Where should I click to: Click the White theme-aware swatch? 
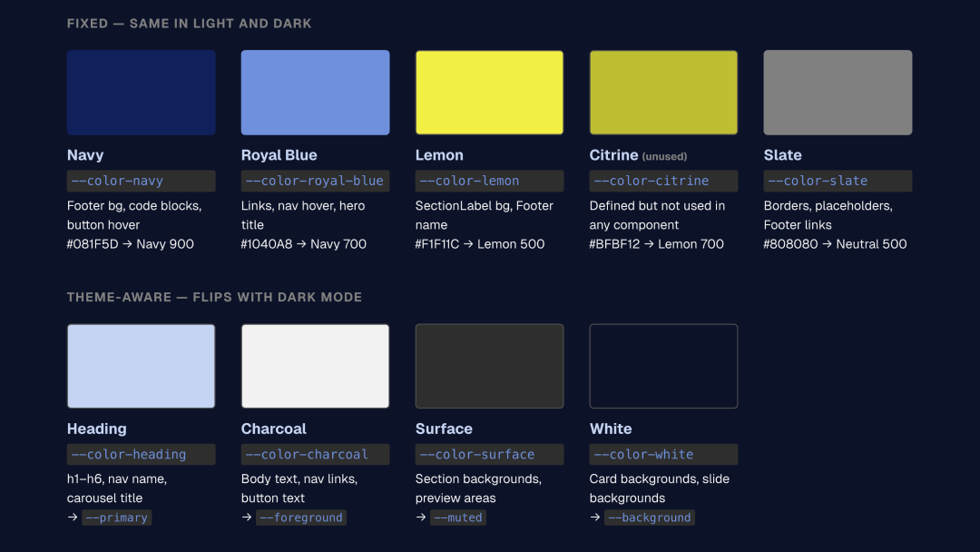pyautogui.click(x=663, y=366)
